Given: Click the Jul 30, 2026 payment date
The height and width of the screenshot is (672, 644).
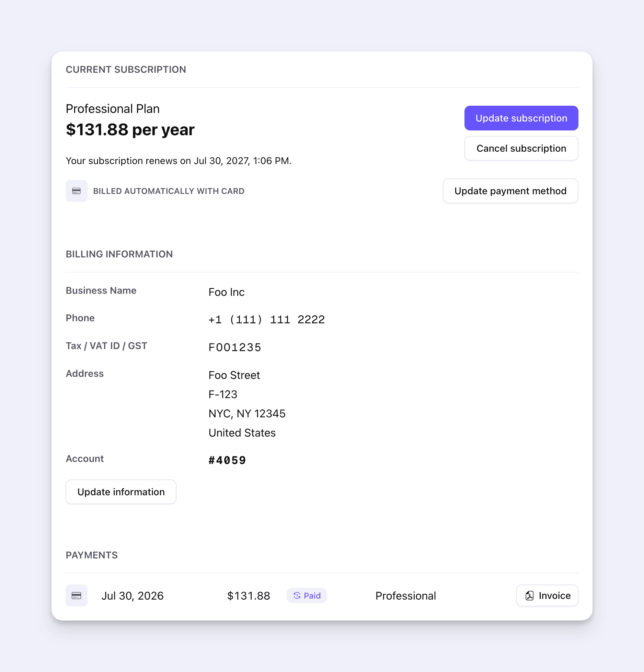Looking at the screenshot, I should (x=133, y=596).
